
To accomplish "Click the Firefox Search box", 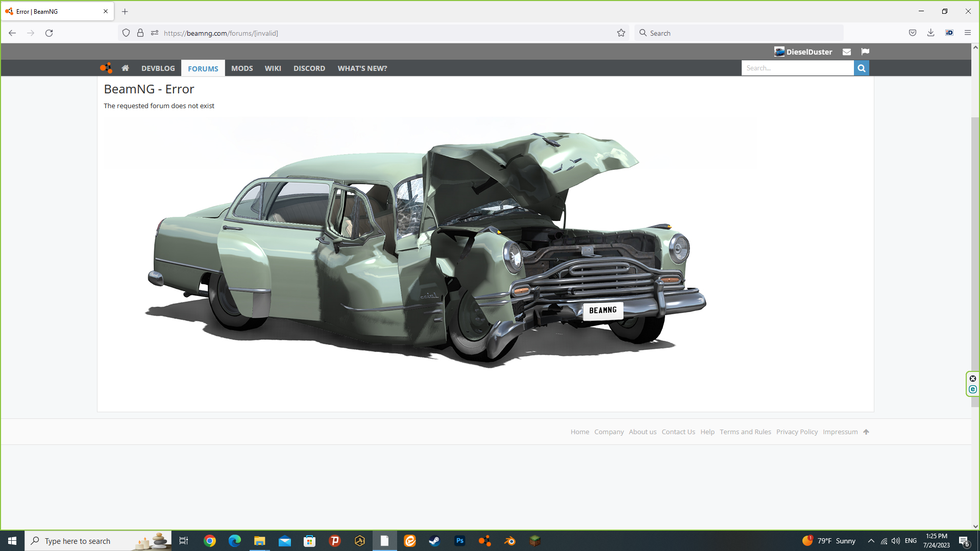I will [739, 33].
